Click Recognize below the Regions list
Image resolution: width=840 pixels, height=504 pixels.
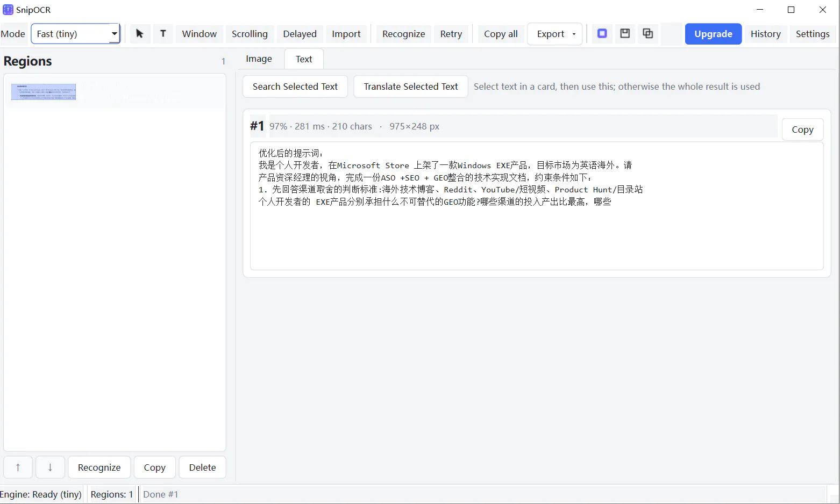pyautogui.click(x=99, y=467)
